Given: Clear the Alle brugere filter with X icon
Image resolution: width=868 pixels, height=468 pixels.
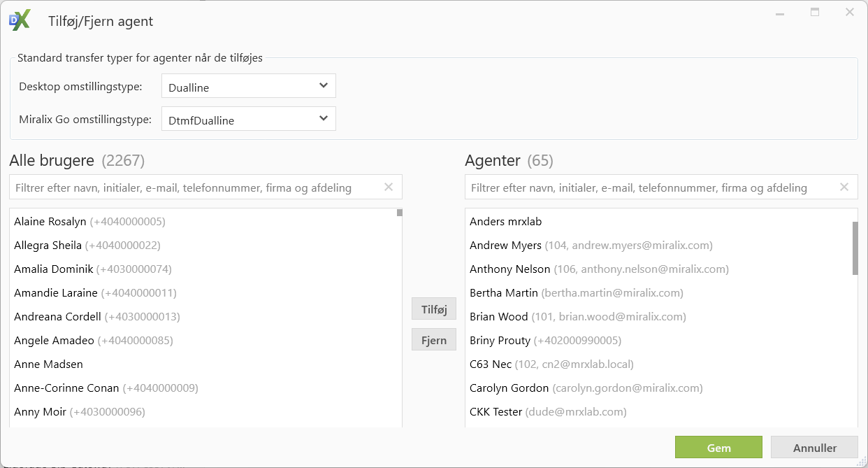Looking at the screenshot, I should (x=389, y=187).
